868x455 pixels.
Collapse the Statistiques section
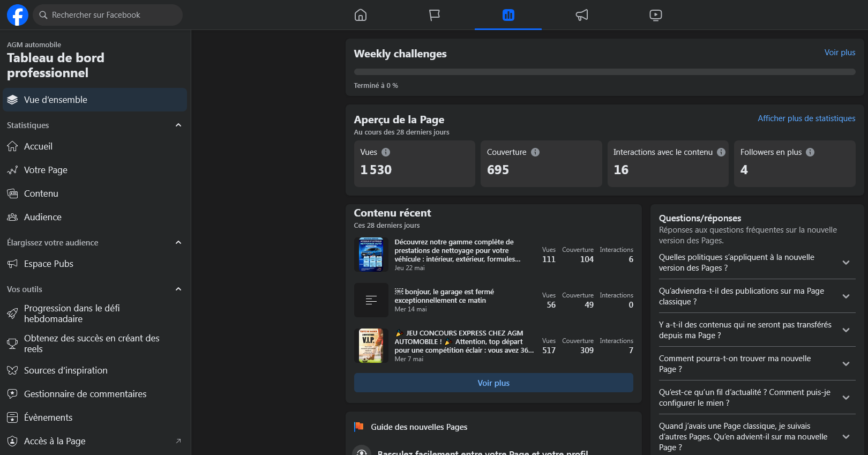click(x=178, y=125)
